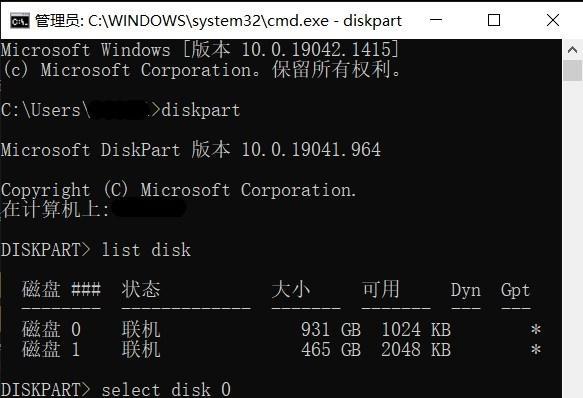Click the scrollbar up arrow
The image size is (583, 398).
click(x=573, y=50)
